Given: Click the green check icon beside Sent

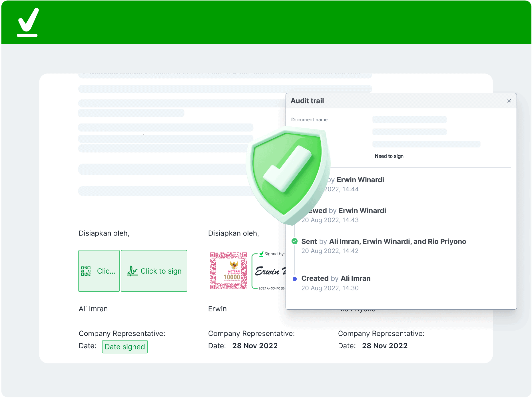Looking at the screenshot, I should 294,241.
